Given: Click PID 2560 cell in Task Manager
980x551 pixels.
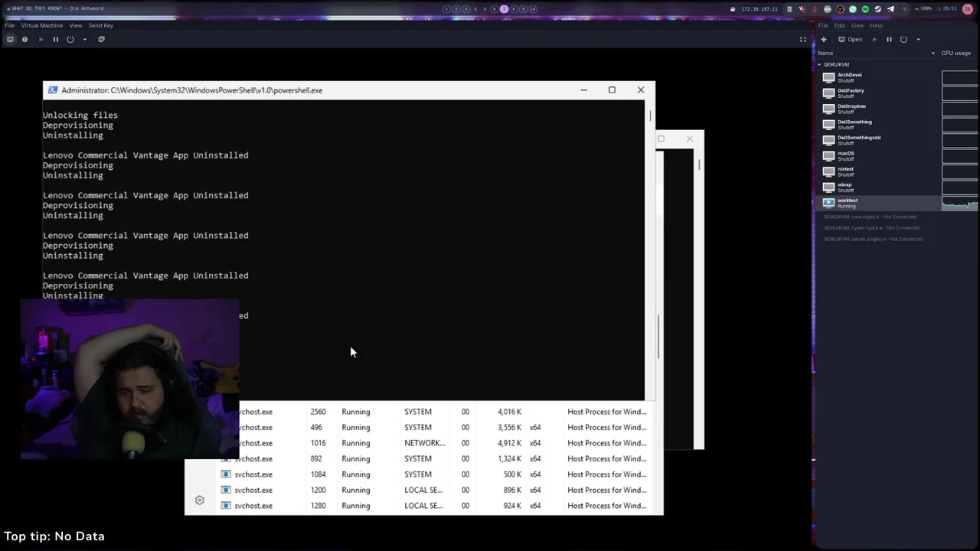Looking at the screenshot, I should [318, 412].
